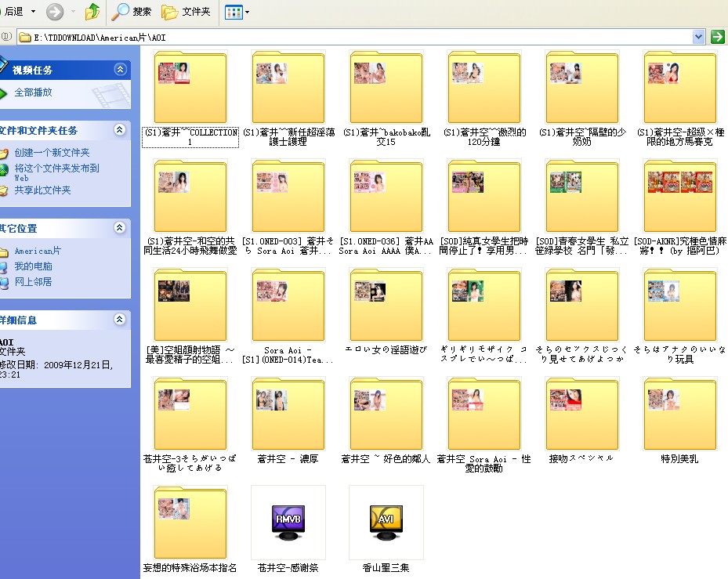Click 创建一个新文件夹 to make new folder
728x579 pixels.
click(52, 153)
